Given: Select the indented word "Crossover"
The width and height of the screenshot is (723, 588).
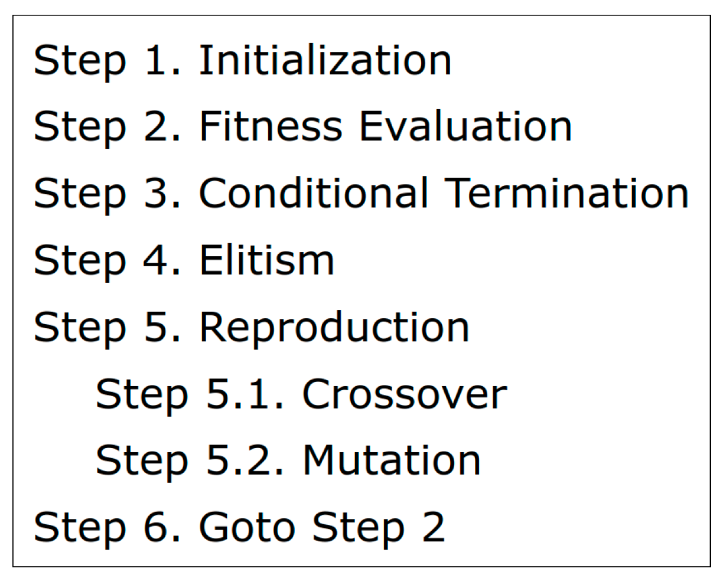Looking at the screenshot, I should (x=404, y=394).
